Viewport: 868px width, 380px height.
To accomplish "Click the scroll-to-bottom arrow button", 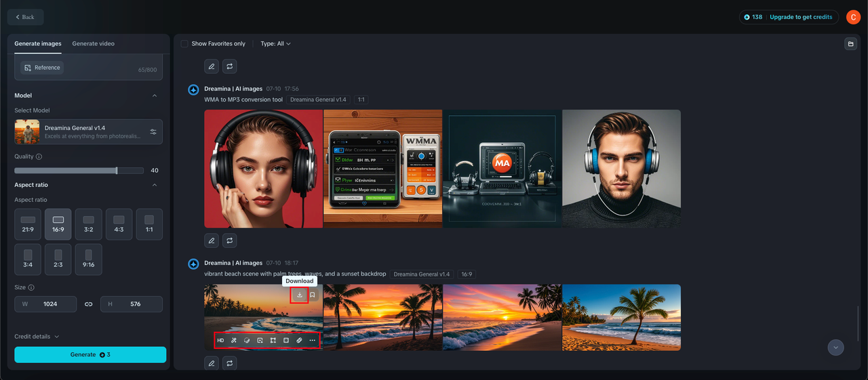I will pyautogui.click(x=836, y=347).
